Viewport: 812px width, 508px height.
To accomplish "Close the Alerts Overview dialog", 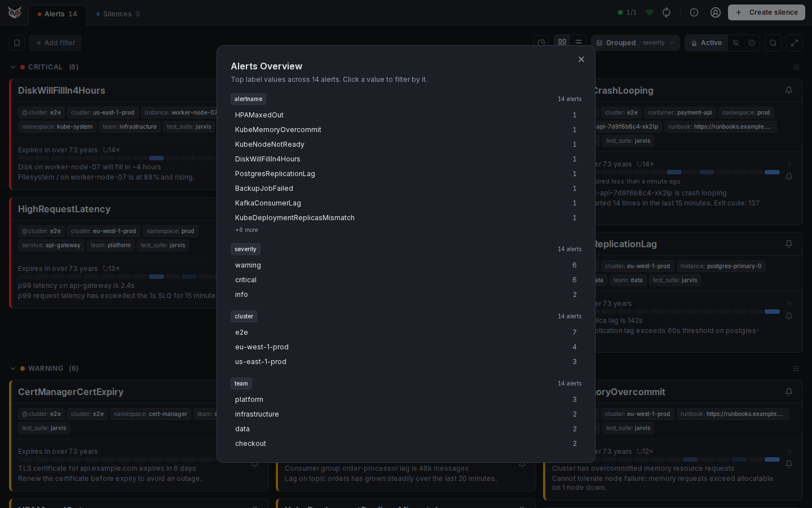I will pos(581,59).
